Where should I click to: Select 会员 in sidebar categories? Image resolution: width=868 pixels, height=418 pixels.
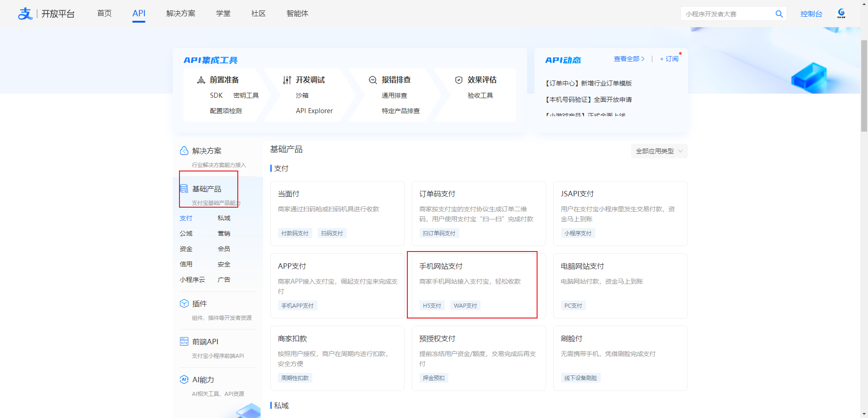tap(224, 249)
